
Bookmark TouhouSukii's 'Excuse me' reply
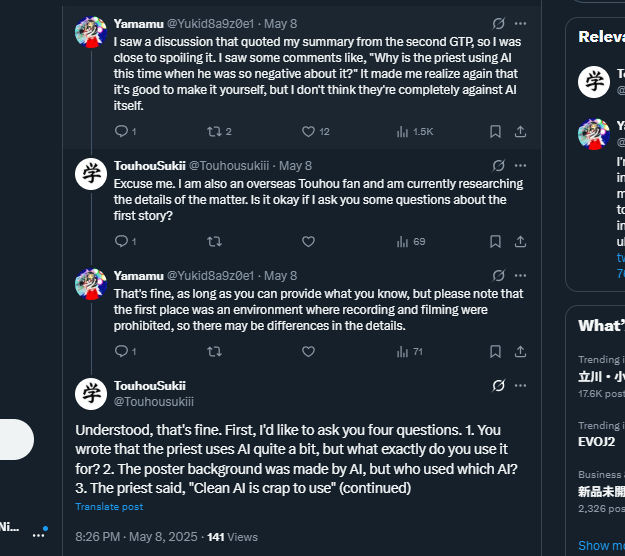495,241
